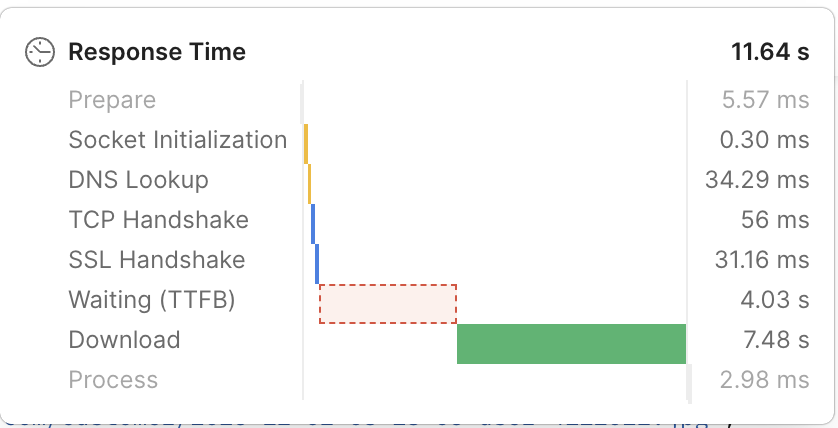Select the Download row label
Viewport: 838px width, 428px height.
pyautogui.click(x=125, y=340)
